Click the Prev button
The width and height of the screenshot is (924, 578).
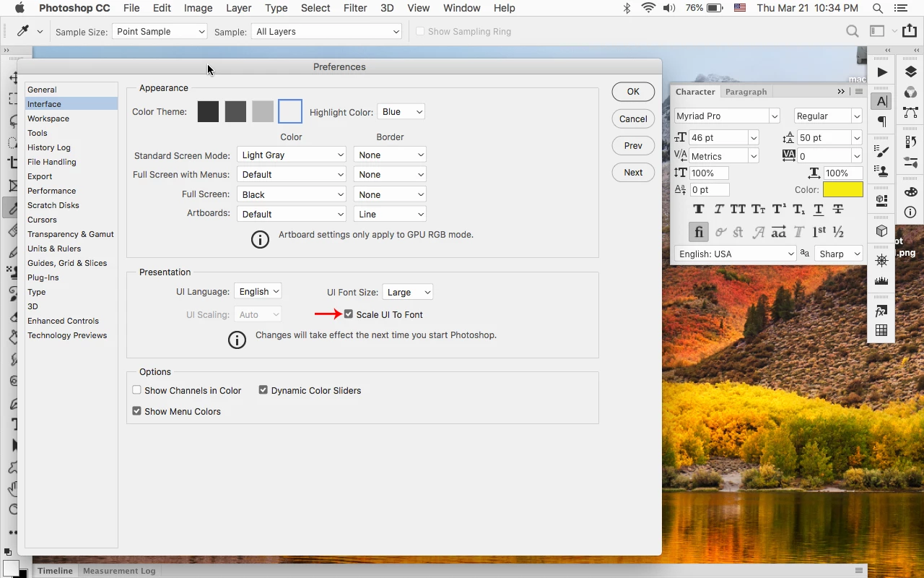point(633,145)
